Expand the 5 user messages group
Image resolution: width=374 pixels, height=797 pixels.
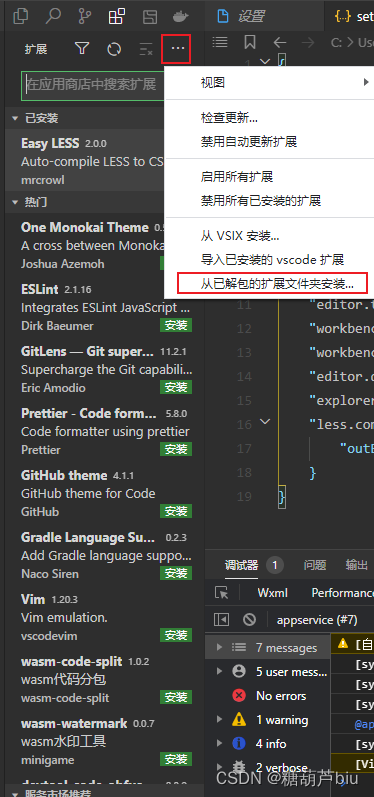click(x=220, y=671)
